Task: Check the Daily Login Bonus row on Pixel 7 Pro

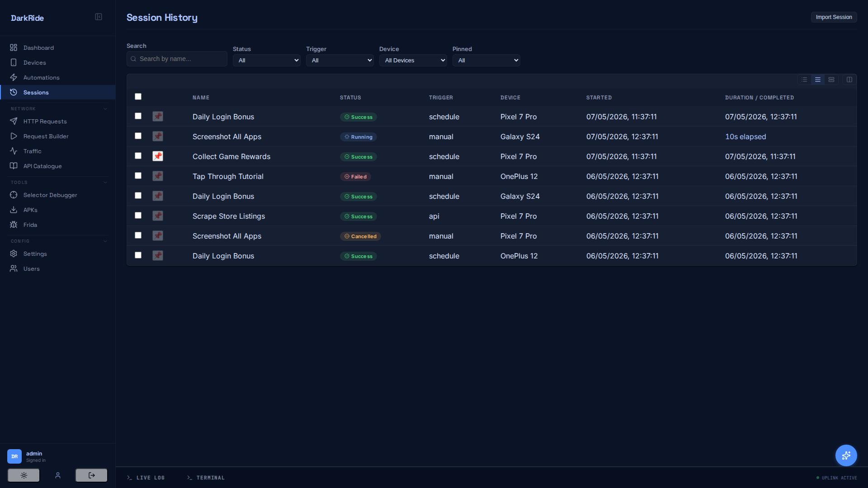Action: click(x=138, y=116)
